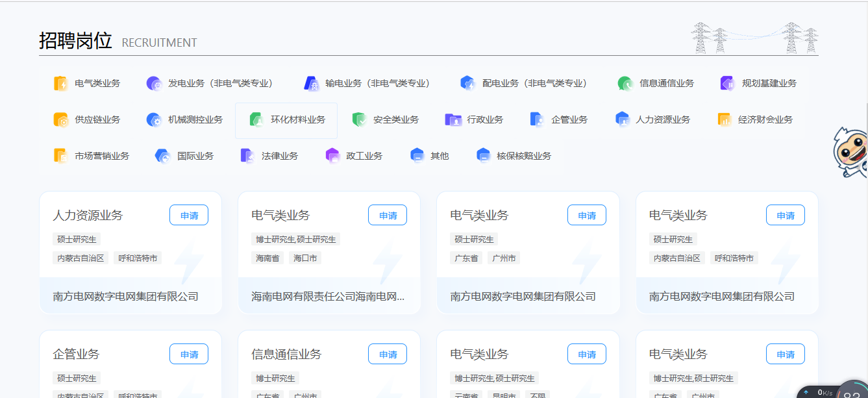
Task: Click the 供应链业务 category icon
Action: (60, 119)
